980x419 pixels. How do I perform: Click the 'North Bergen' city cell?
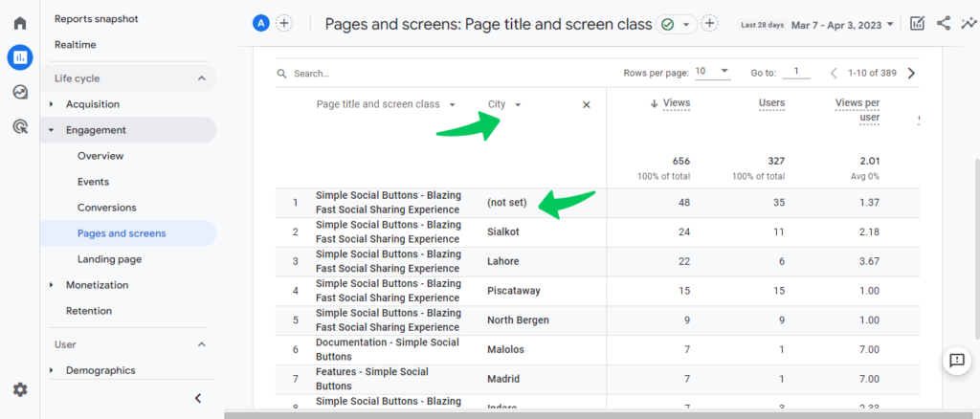click(518, 320)
